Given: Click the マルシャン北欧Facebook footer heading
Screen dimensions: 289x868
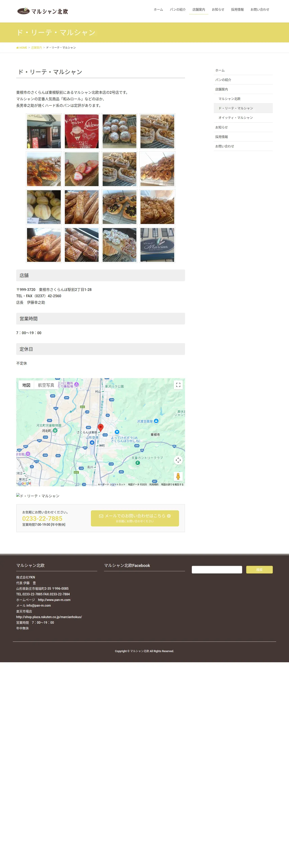Looking at the screenshot, I should click(127, 565).
